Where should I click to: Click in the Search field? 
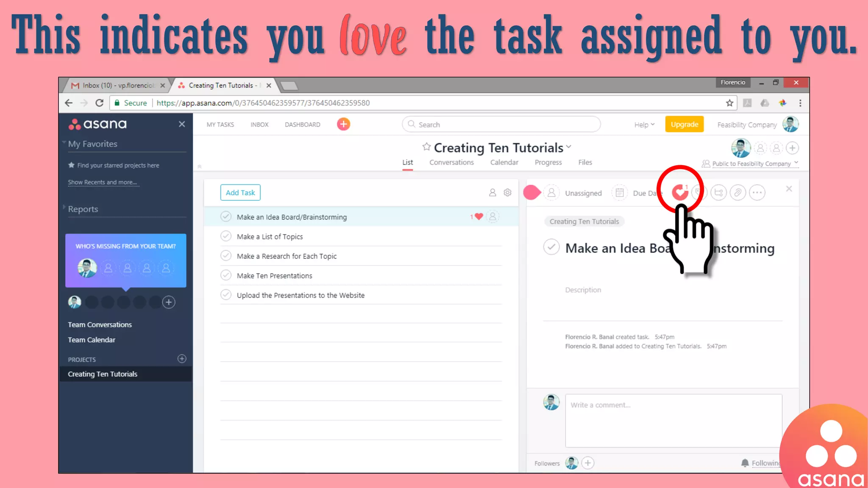501,125
